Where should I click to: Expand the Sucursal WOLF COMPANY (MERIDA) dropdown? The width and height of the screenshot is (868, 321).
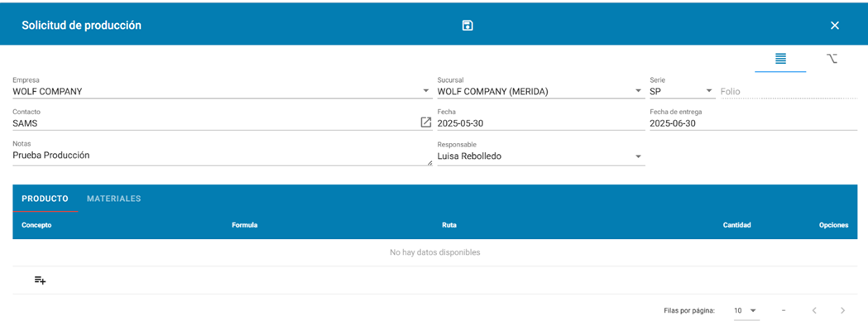[638, 91]
